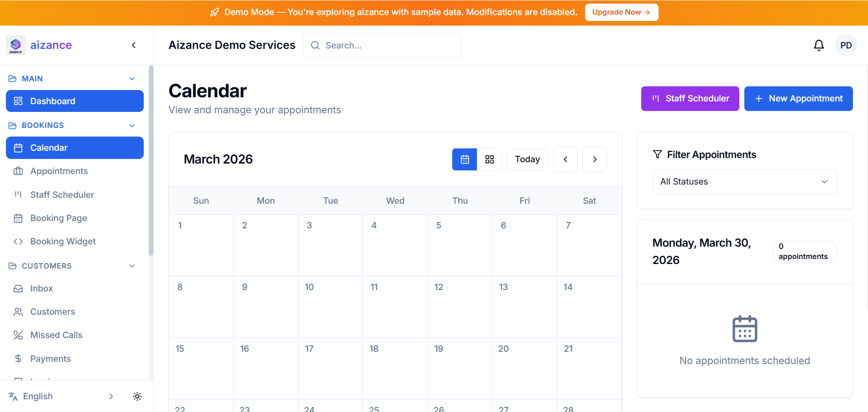868x412 pixels.
Task: Expand the English language selector arrow
Action: point(111,396)
